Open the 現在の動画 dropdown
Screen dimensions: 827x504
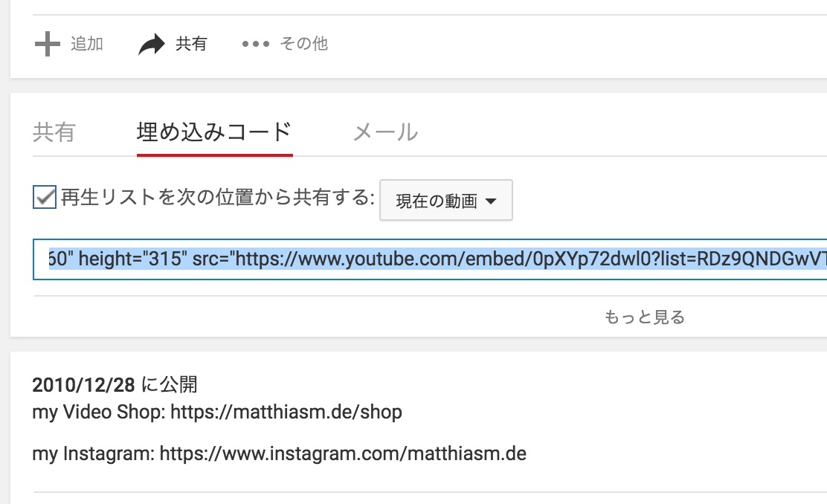pyautogui.click(x=446, y=200)
